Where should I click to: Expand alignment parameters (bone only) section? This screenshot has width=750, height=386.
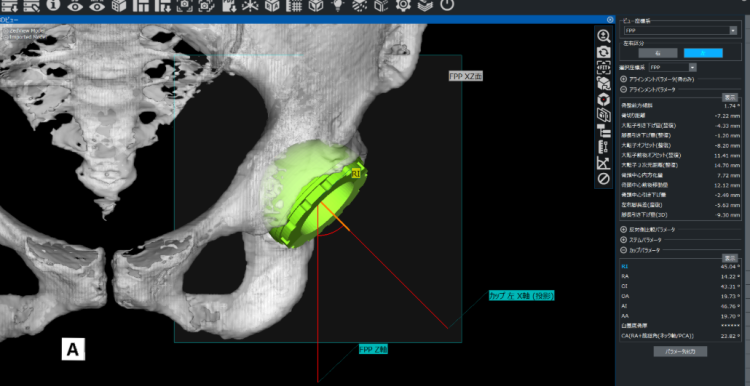point(623,79)
